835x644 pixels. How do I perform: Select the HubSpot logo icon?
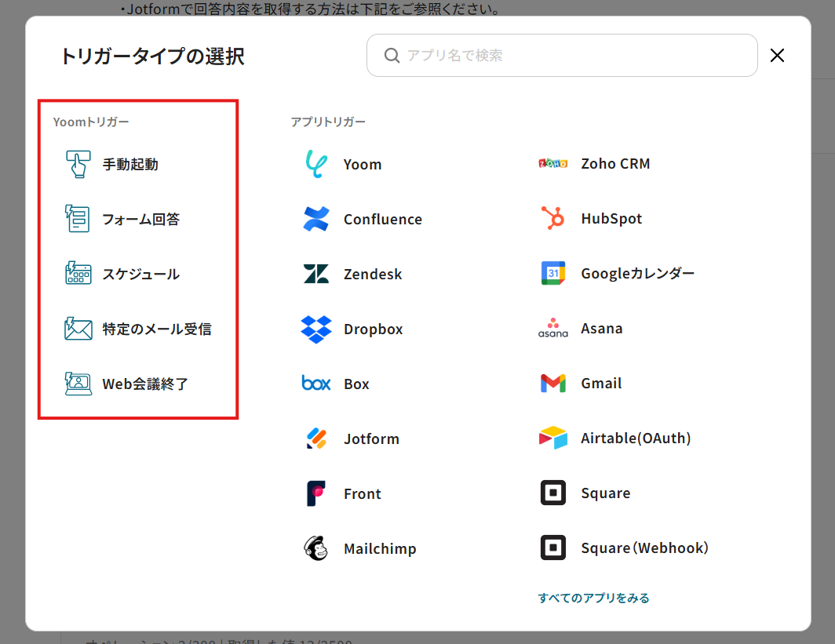pyautogui.click(x=553, y=219)
